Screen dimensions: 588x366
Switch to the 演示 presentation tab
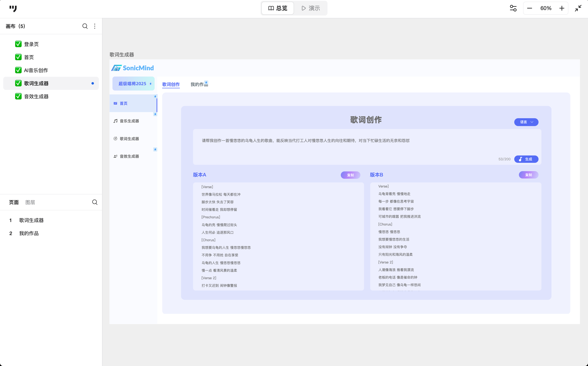point(311,8)
